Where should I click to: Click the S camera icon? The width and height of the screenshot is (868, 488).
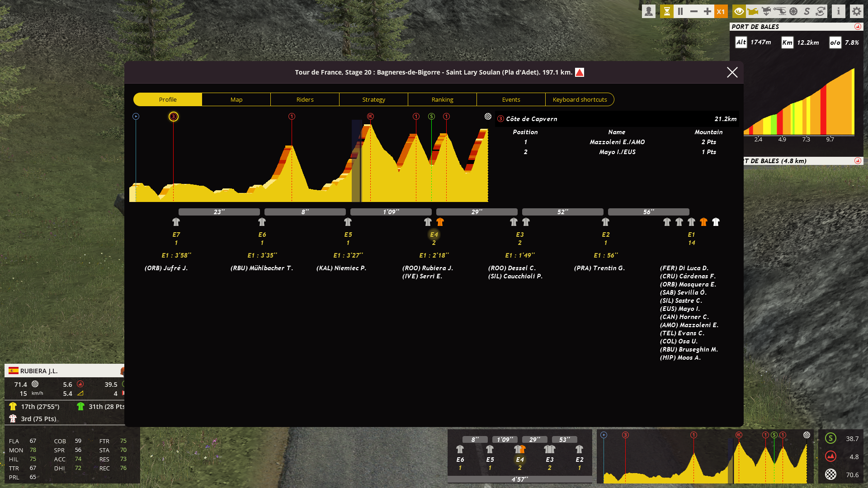pyautogui.click(x=807, y=11)
